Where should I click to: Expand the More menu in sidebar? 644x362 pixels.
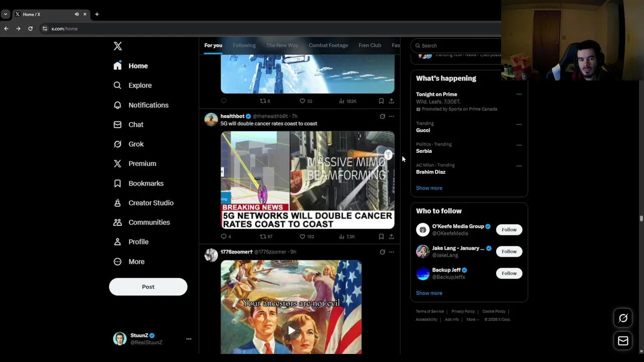129,262
